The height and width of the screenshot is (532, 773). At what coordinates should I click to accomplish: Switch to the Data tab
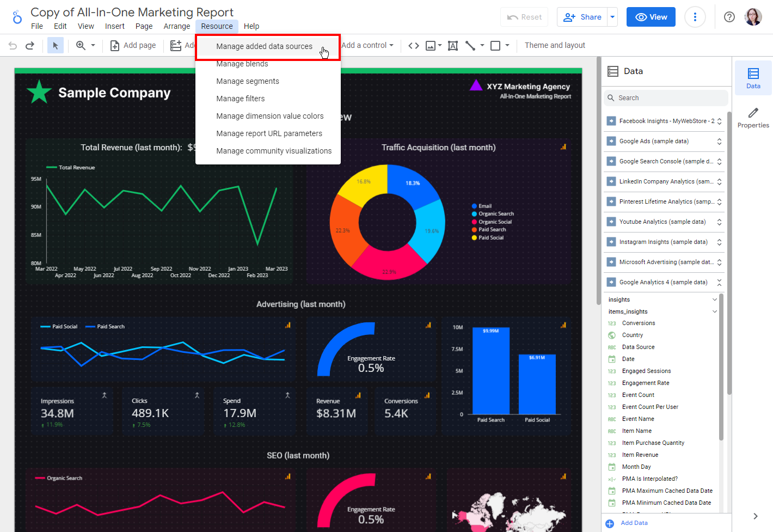click(753, 78)
